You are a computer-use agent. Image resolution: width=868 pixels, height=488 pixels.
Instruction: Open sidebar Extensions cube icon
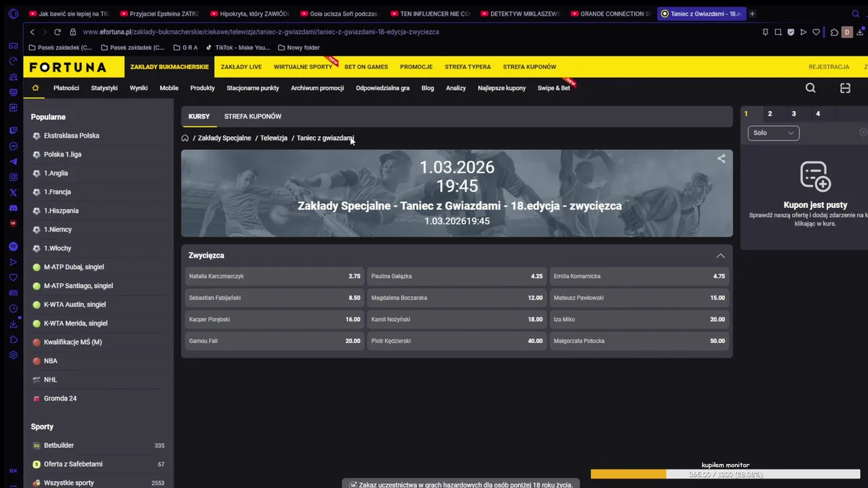(x=13, y=340)
